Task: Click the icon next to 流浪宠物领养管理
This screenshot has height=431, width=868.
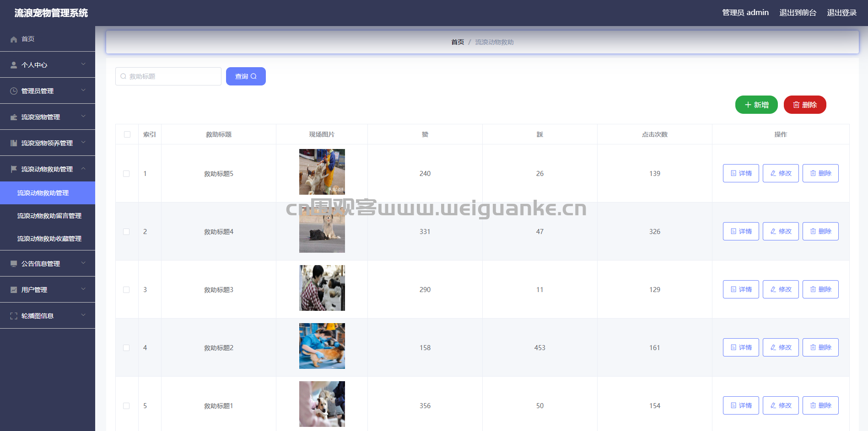Action: click(x=14, y=144)
